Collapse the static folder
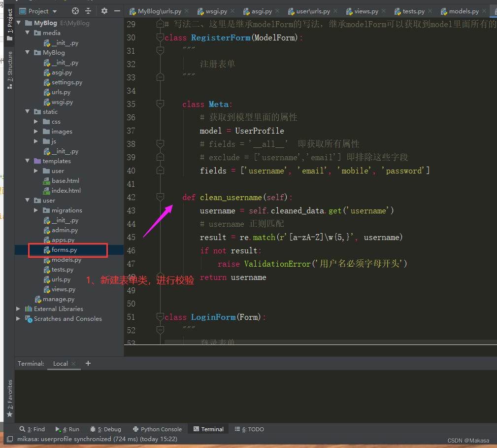This screenshot has height=448, width=497. [x=27, y=111]
